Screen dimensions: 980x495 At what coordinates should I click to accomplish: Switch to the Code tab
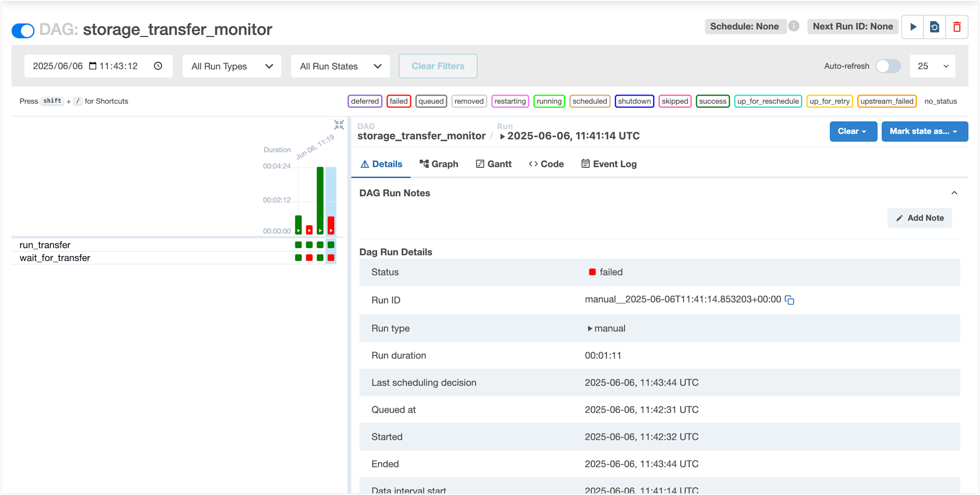[546, 164]
